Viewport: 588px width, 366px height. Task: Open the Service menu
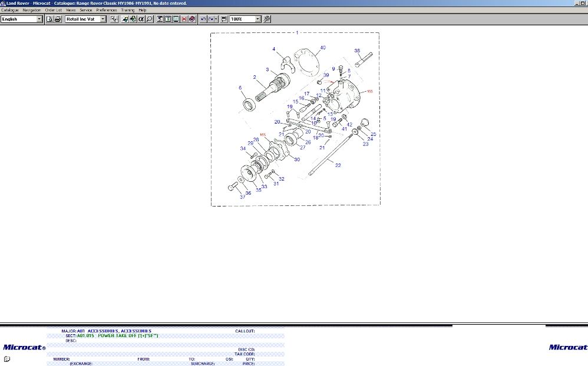(x=86, y=10)
